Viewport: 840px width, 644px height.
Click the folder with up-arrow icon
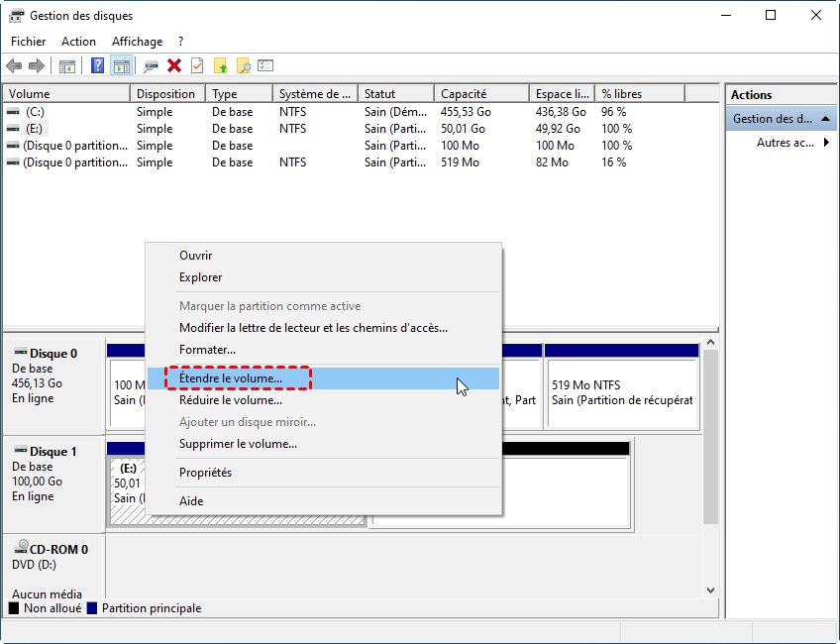220,66
